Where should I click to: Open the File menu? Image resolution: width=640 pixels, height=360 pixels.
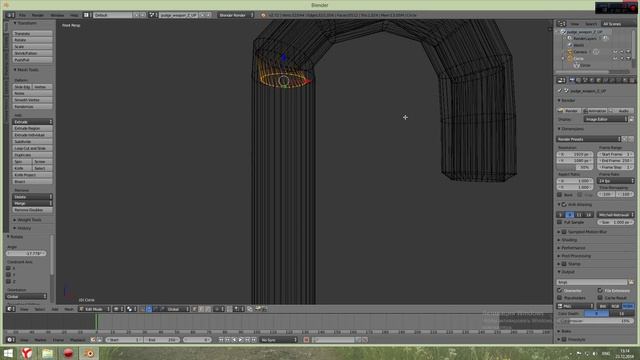(22, 15)
